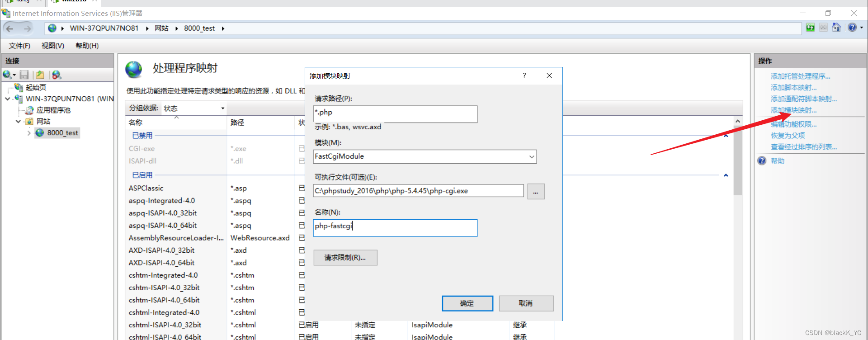Open the 视图(V) menu
The image size is (868, 340).
pyautogui.click(x=53, y=46)
